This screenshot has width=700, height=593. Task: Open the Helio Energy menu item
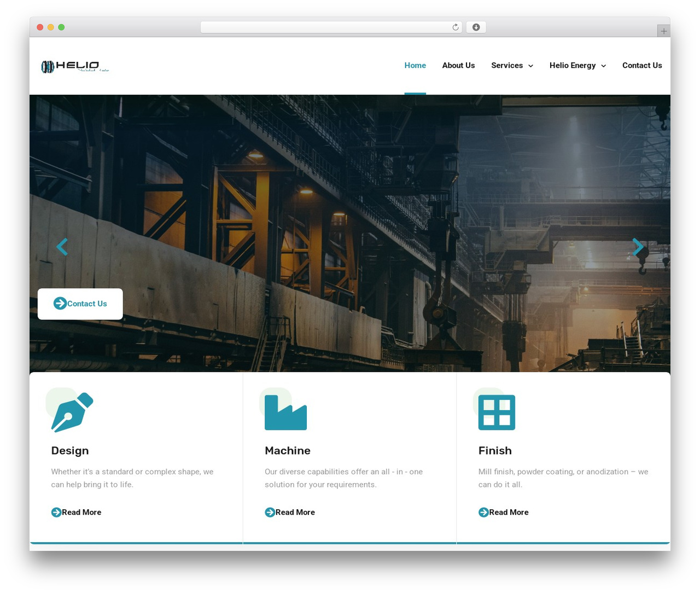[573, 65]
